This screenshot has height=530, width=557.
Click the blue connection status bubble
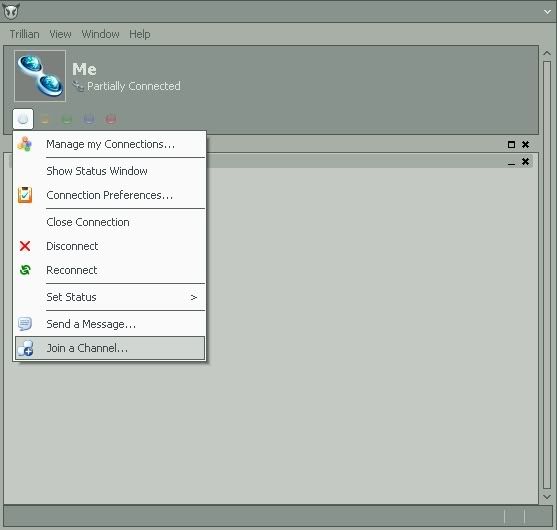click(89, 119)
